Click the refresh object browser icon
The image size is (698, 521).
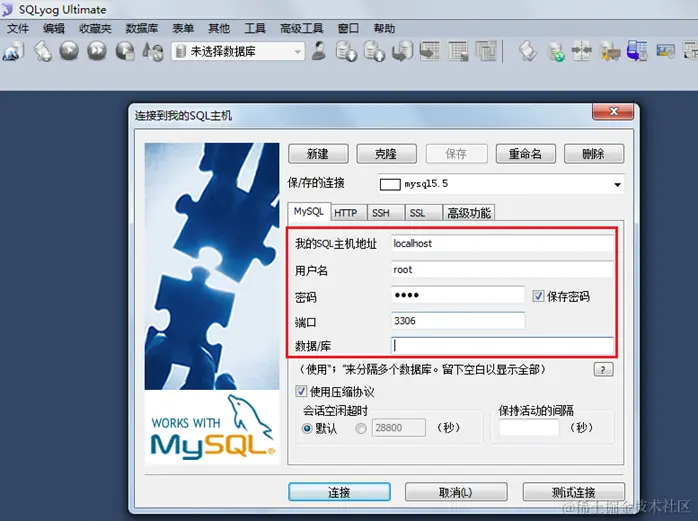[153, 51]
